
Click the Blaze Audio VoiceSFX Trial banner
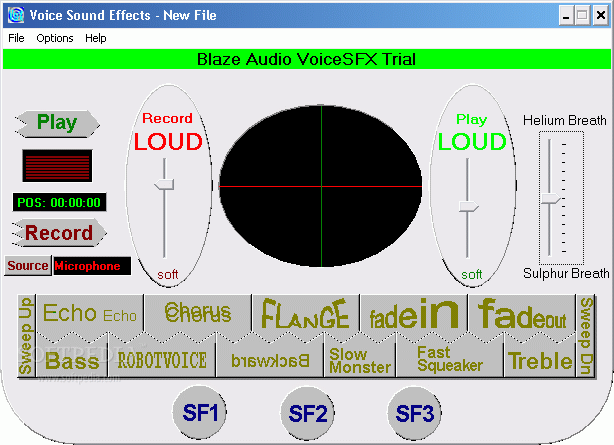pyautogui.click(x=307, y=59)
